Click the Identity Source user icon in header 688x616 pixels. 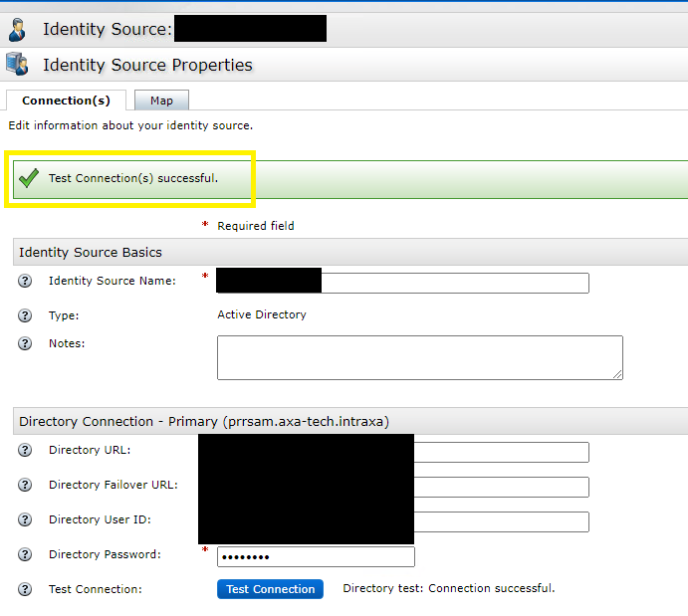(17, 29)
